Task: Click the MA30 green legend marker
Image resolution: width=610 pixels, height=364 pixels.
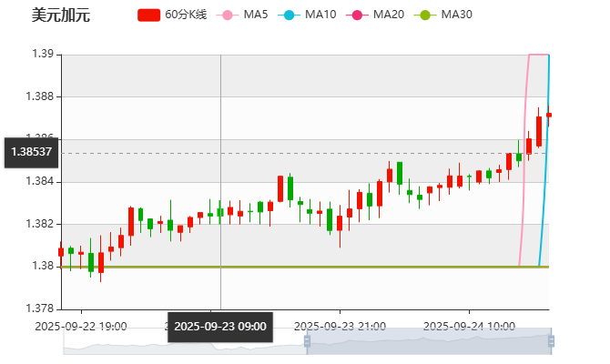Action: pyautogui.click(x=424, y=15)
